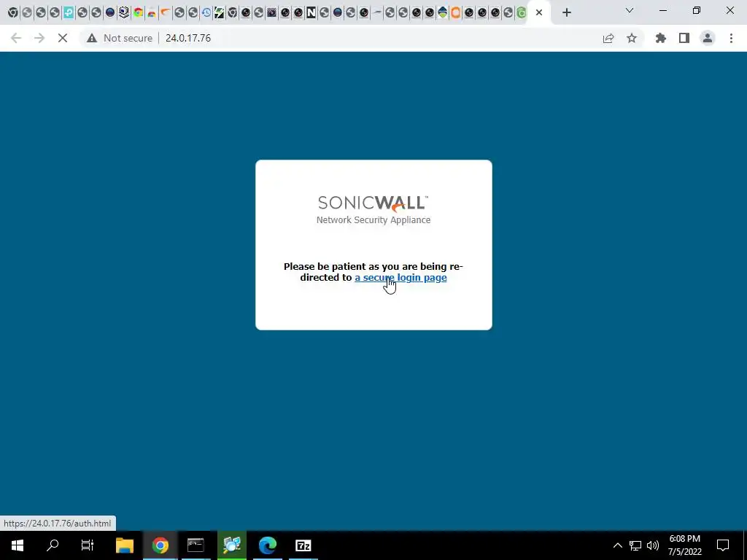Open Chrome's three-dot menu
747x560 pixels.
click(731, 38)
